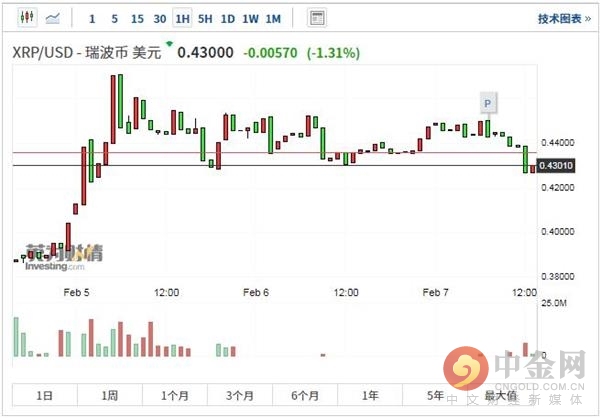Choose the 1个月 time range tab
Image resolution: width=600 pixels, height=418 pixels.
[175, 395]
